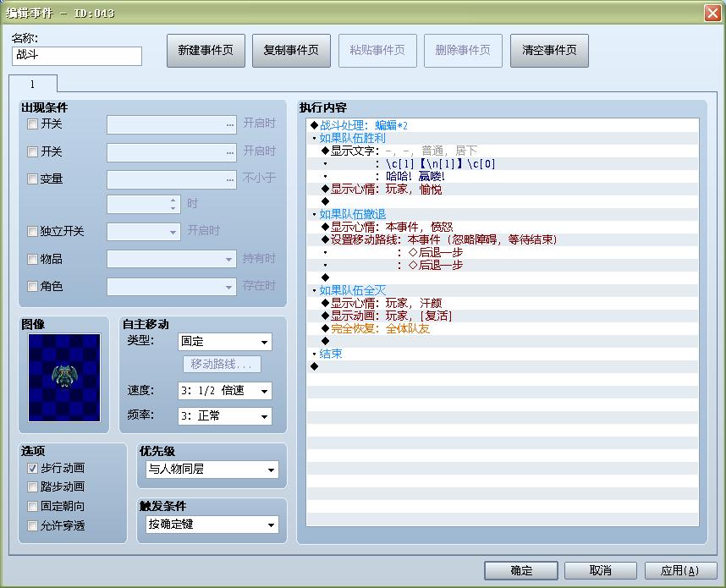Check the 独立开关 self-switch condition
The image size is (726, 588).
click(x=31, y=232)
